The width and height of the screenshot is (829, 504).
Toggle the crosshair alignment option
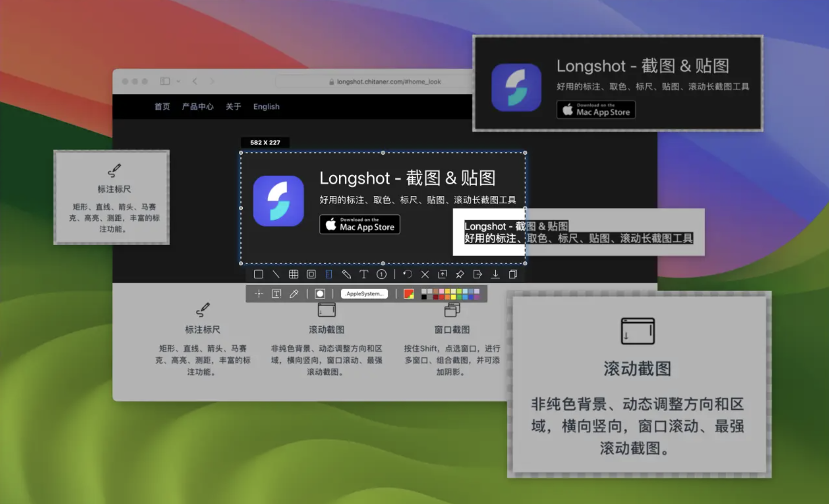[x=259, y=294]
